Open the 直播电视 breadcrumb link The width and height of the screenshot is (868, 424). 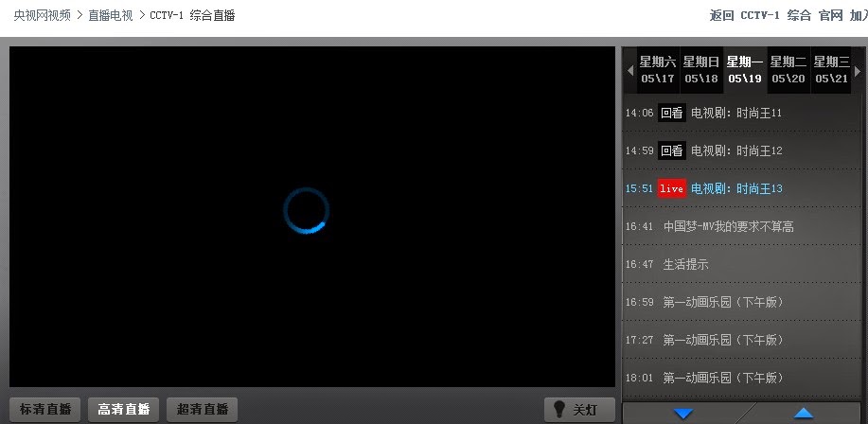111,15
